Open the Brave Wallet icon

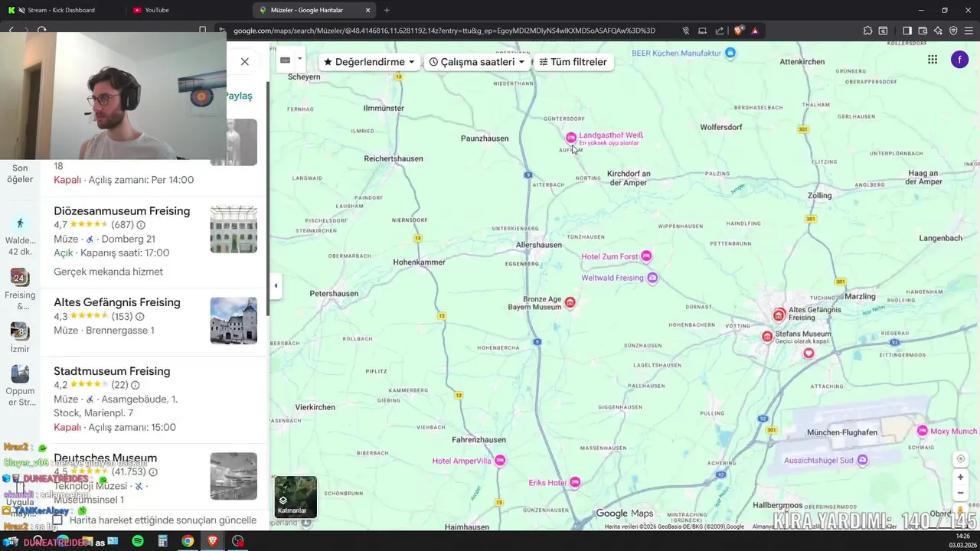[x=923, y=31]
